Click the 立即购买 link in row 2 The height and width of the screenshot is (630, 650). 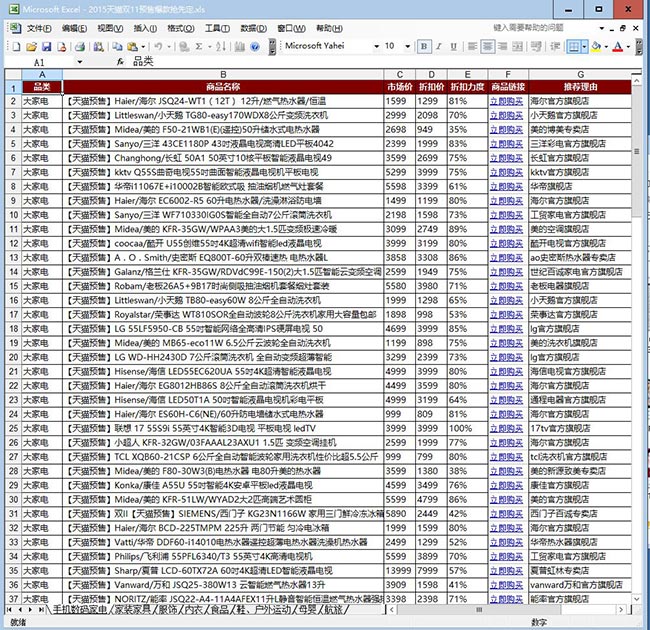(507, 101)
